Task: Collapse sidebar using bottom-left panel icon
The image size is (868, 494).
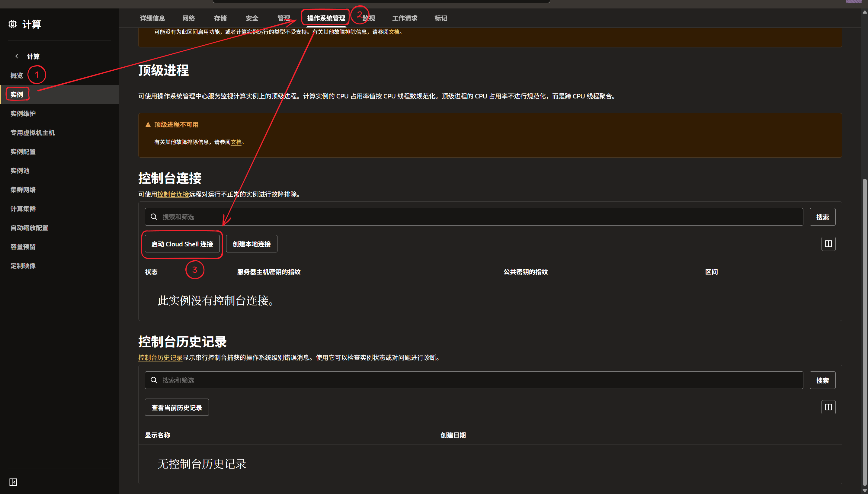Action: pos(13,482)
